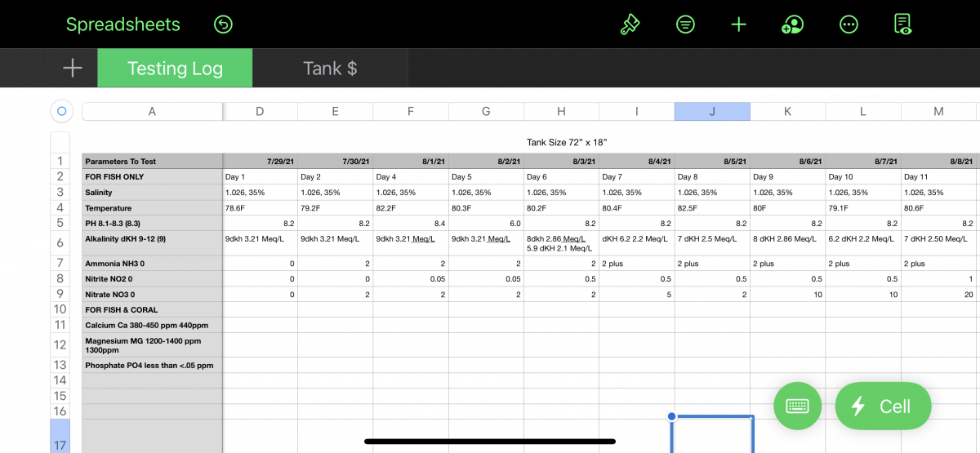Select column A header
This screenshot has height=453, width=980.
click(152, 112)
